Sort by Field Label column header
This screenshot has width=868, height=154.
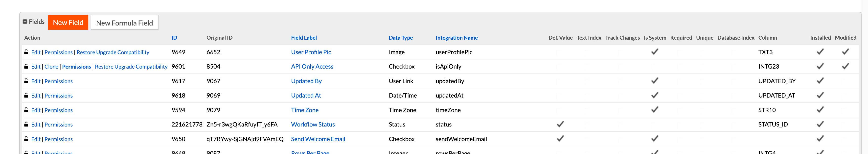point(304,38)
